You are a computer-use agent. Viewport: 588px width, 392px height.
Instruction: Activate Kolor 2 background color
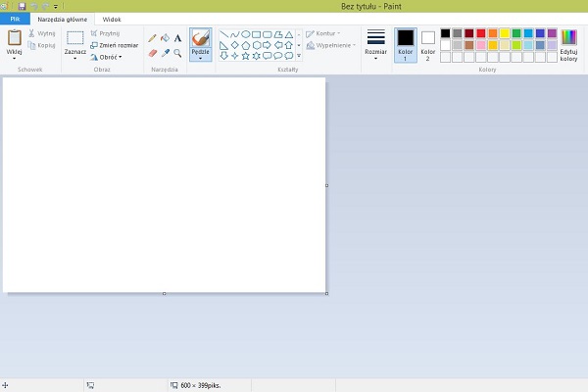[428, 41]
